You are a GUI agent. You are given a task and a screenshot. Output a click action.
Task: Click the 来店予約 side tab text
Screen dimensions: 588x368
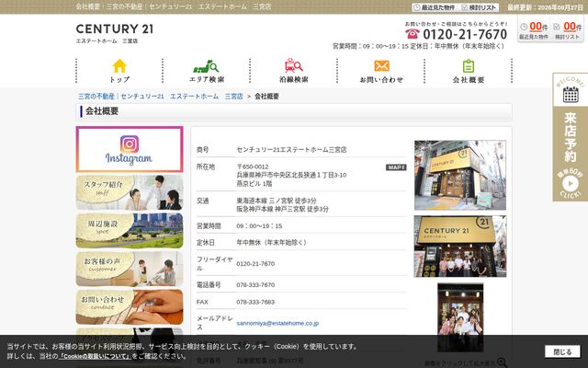(571, 137)
